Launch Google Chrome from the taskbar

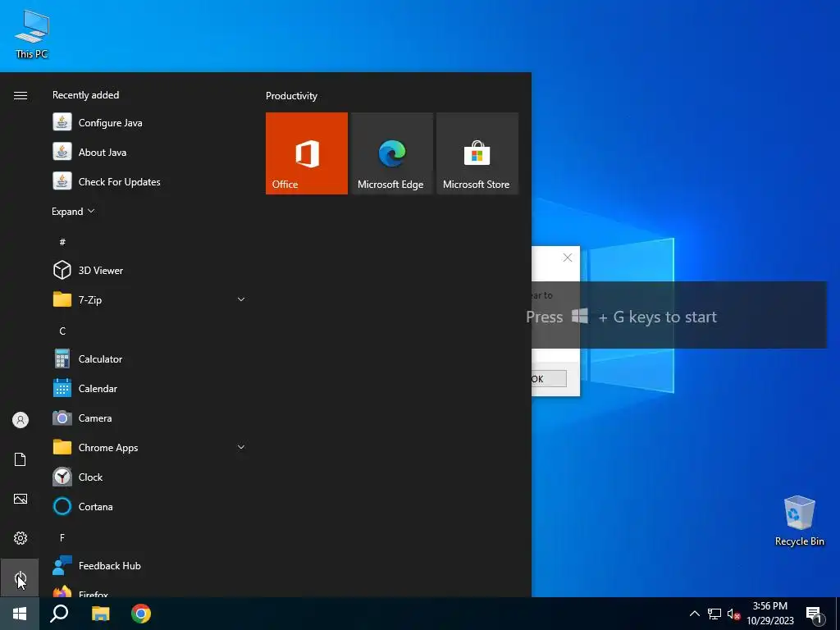141,614
